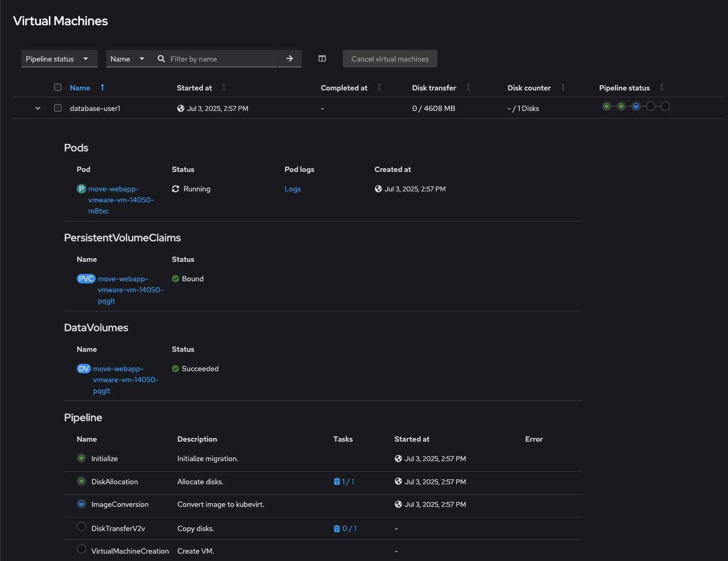728x561 pixels.
Task: Check the database-user1 row checkbox
Action: pos(58,108)
